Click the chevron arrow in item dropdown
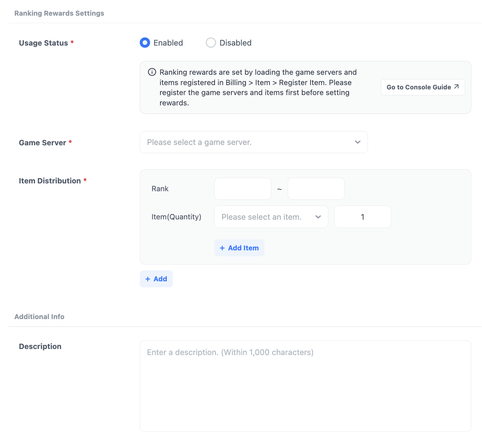This screenshot has height=448, width=482. click(x=318, y=217)
